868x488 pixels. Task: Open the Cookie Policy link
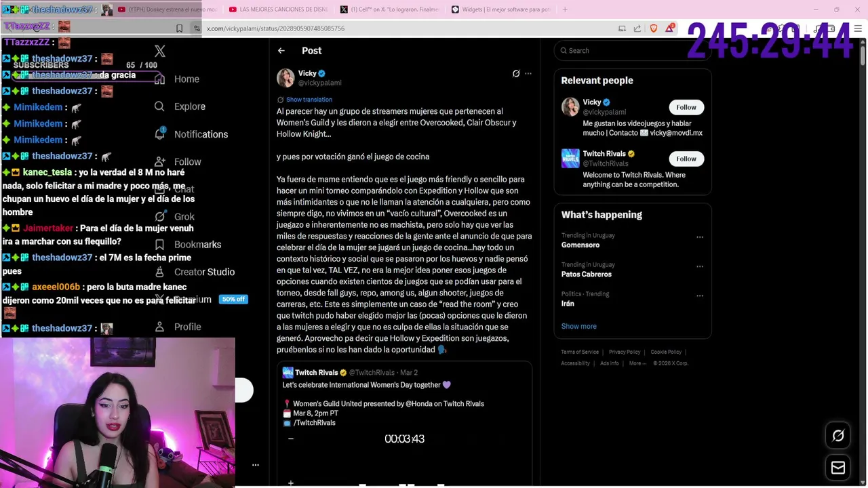pyautogui.click(x=666, y=352)
